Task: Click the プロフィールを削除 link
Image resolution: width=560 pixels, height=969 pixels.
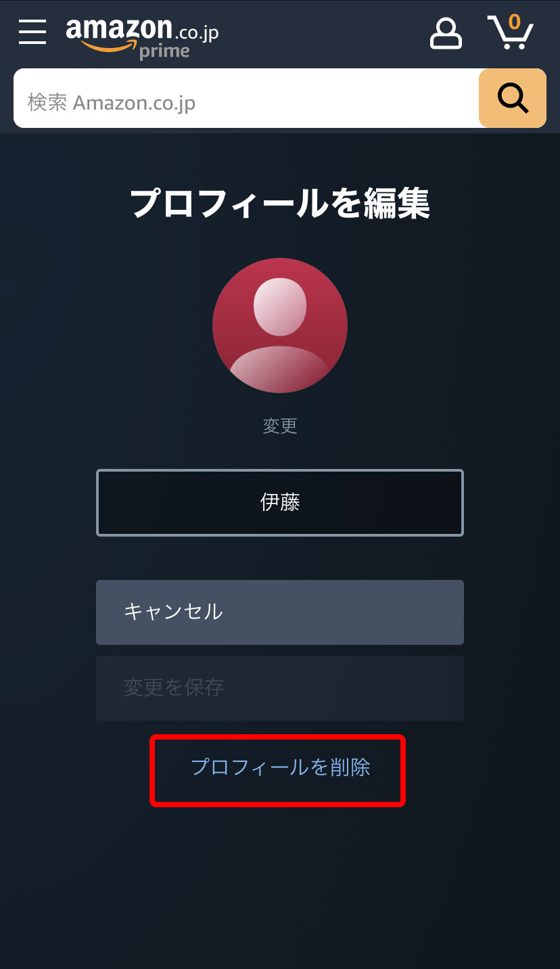Action: click(280, 767)
